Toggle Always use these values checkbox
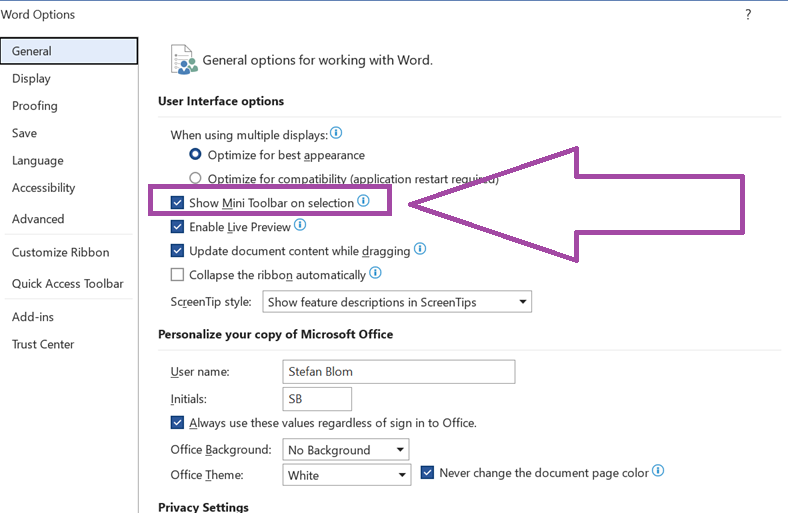 click(x=177, y=422)
